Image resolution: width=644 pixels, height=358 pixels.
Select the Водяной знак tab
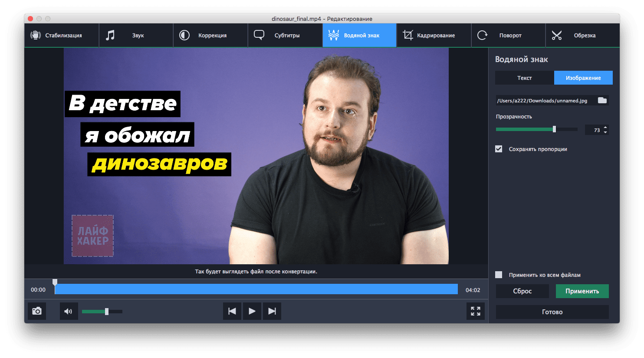tap(359, 35)
